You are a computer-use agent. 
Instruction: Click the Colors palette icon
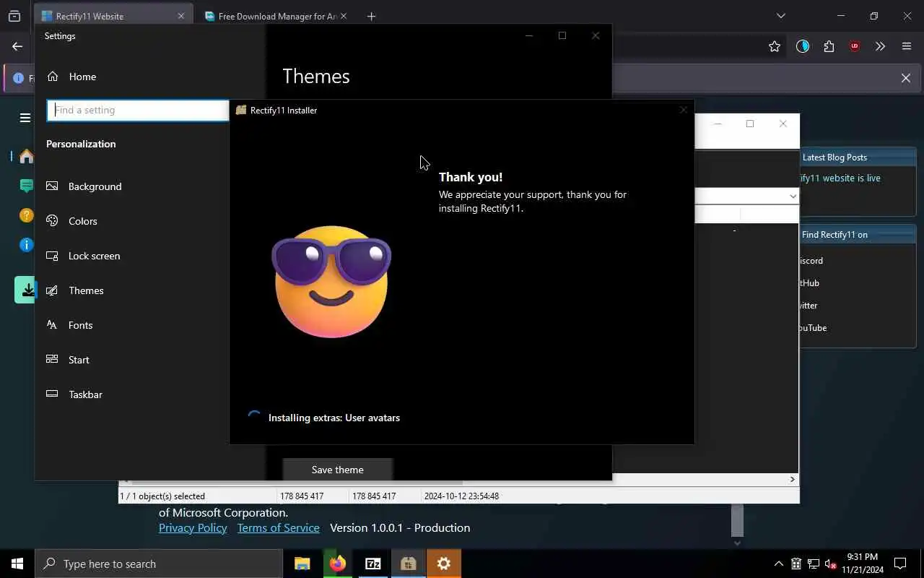[52, 220]
